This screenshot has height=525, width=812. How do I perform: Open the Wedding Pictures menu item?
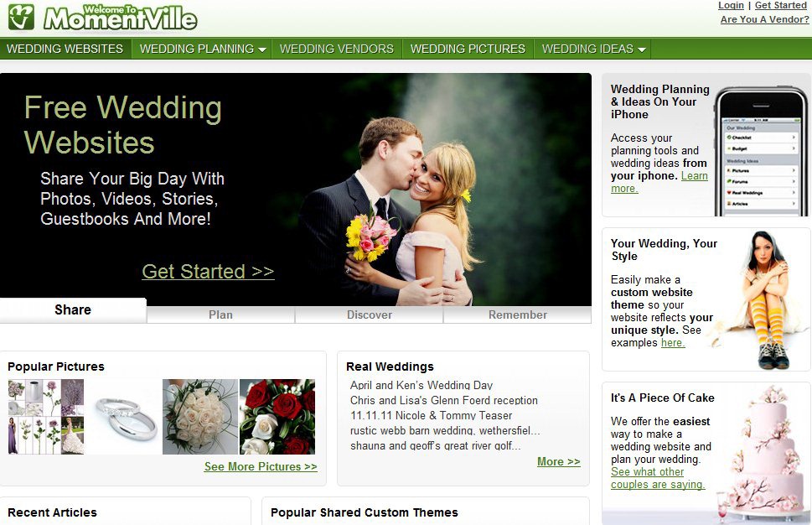coord(468,49)
